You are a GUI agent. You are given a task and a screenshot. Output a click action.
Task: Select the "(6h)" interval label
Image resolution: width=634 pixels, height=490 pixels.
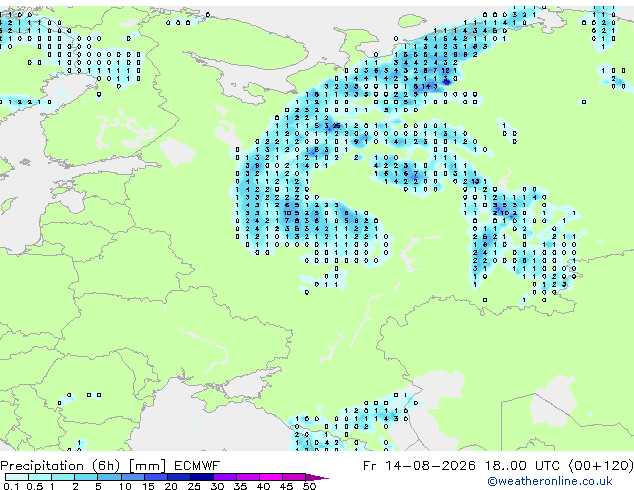[x=106, y=466]
